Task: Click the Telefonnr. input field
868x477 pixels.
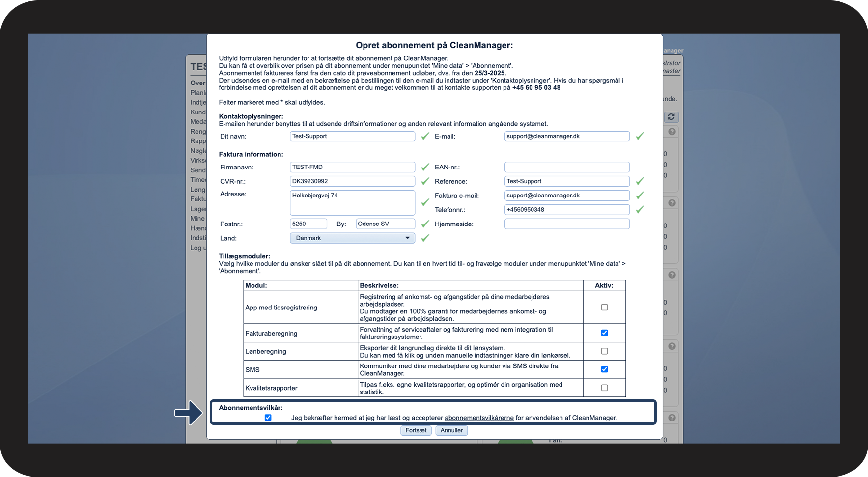Action: coord(567,210)
